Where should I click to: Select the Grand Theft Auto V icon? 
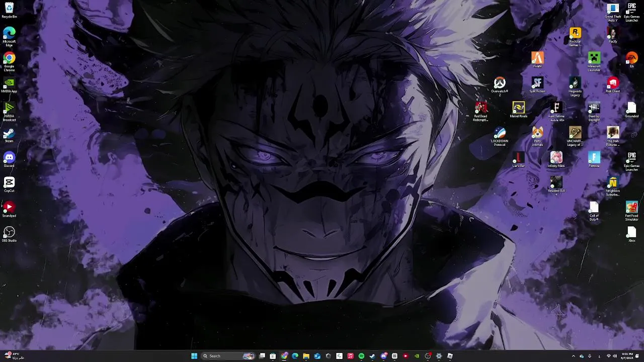pos(613,12)
